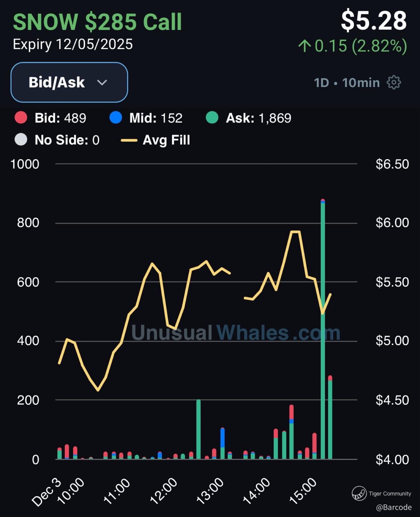The height and width of the screenshot is (517, 420).
Task: Toggle the green Ask legend dot
Action: pos(212,118)
